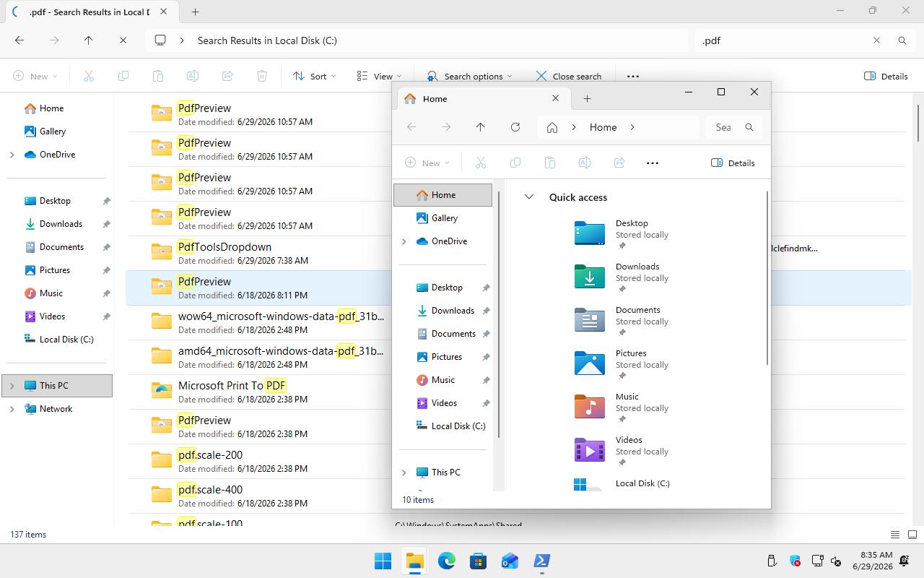924x578 pixels.
Task: Toggle the Details pane in the search results window
Action: (886, 76)
